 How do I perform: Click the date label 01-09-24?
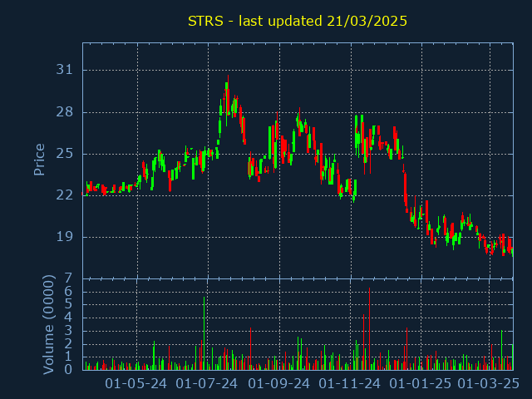click(x=278, y=384)
